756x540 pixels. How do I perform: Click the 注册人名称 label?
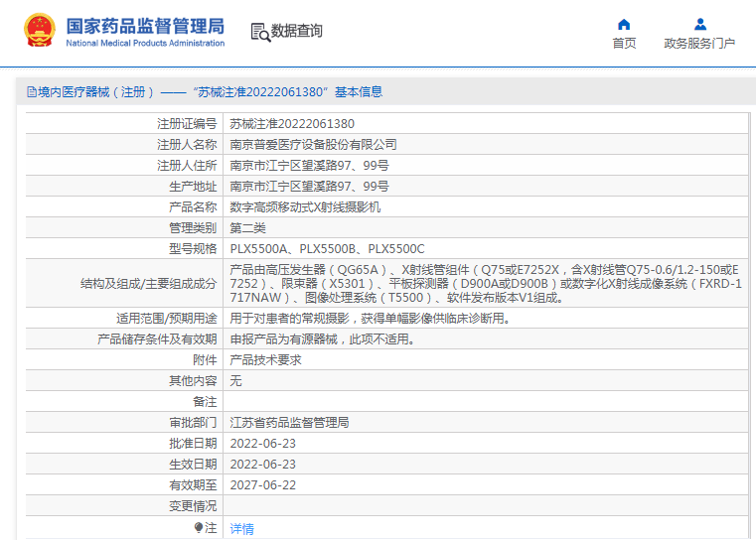click(x=187, y=145)
